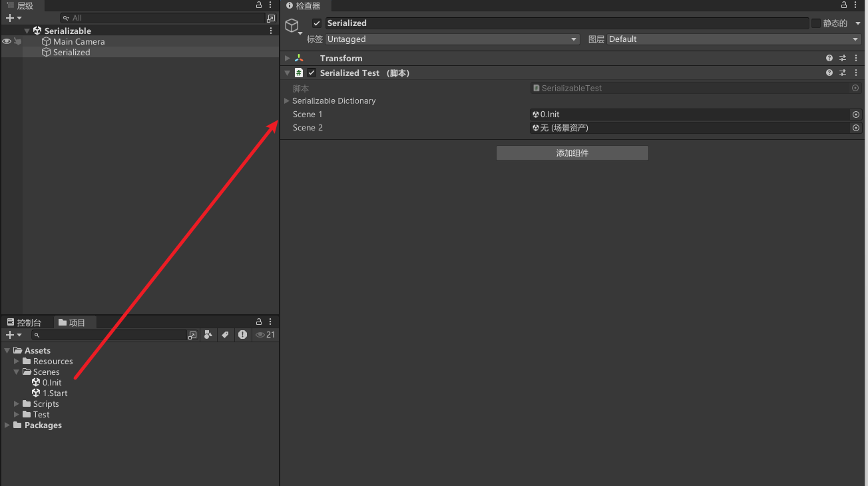This screenshot has width=868, height=486.
Task: Open the Static flags dropdown arrow
Action: [858, 23]
